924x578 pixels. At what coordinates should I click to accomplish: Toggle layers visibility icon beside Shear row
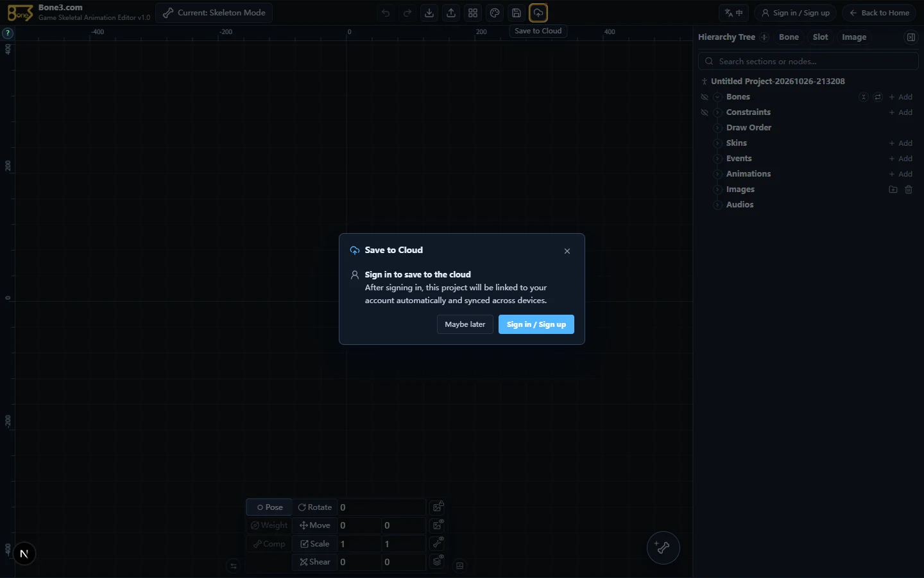(x=438, y=561)
